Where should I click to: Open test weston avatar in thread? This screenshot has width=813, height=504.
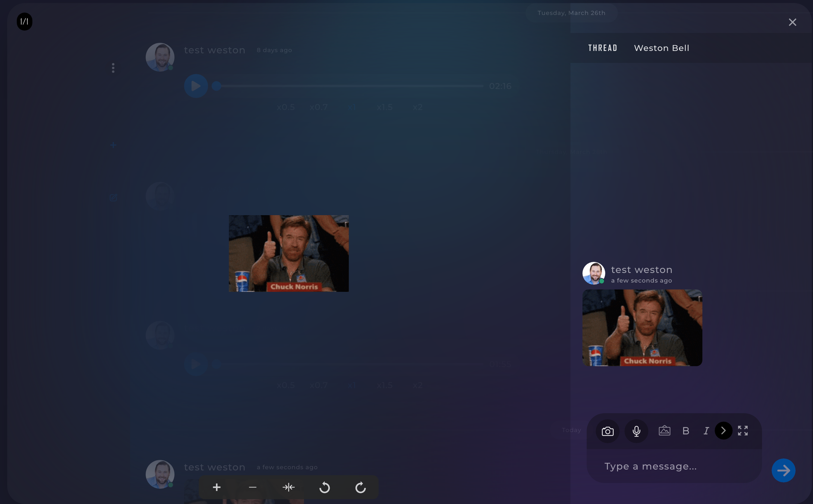[594, 273]
